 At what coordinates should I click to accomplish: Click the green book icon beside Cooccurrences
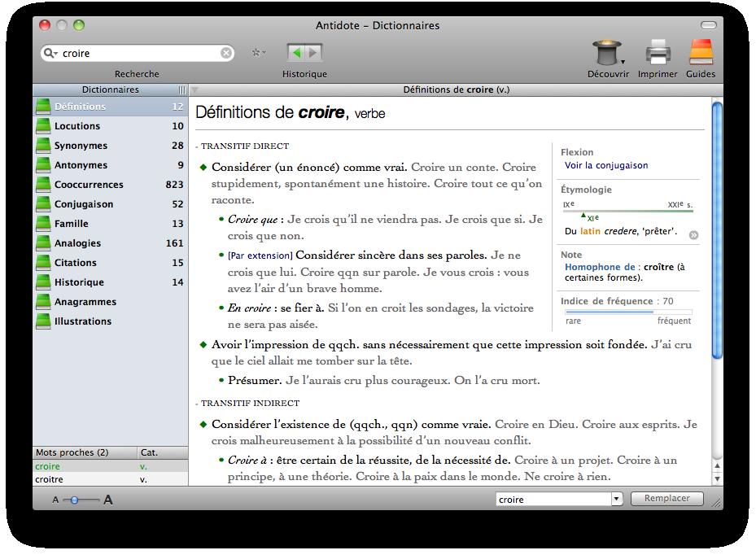click(43, 185)
